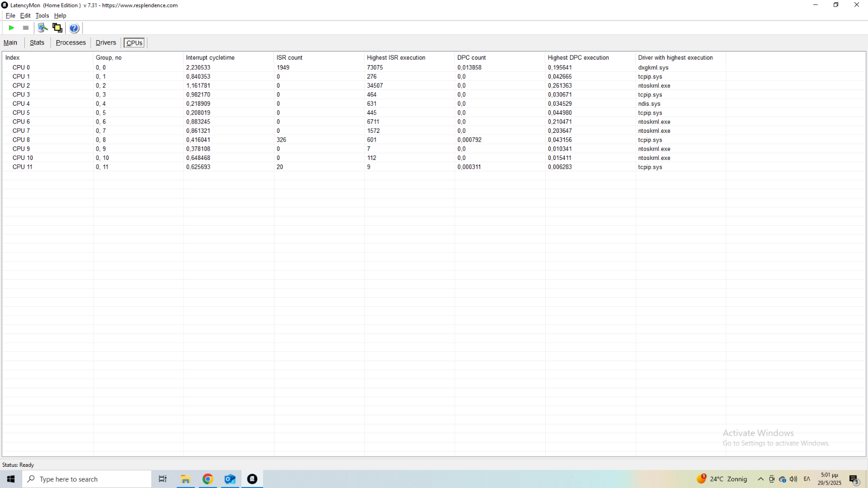Click highest ISR execution value 34507
Screen dimensions: 868x488
point(375,86)
